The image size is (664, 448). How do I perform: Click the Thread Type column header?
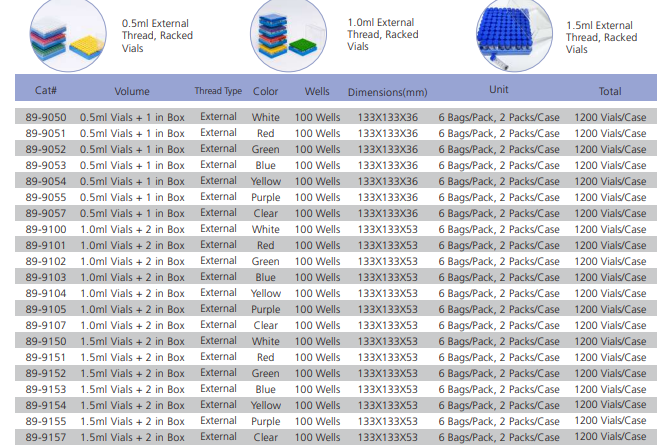click(218, 91)
